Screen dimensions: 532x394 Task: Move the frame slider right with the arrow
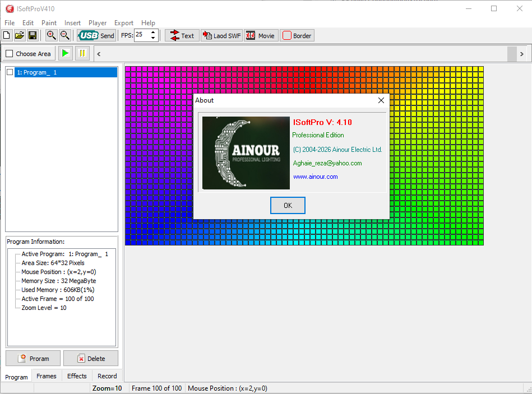(521, 54)
